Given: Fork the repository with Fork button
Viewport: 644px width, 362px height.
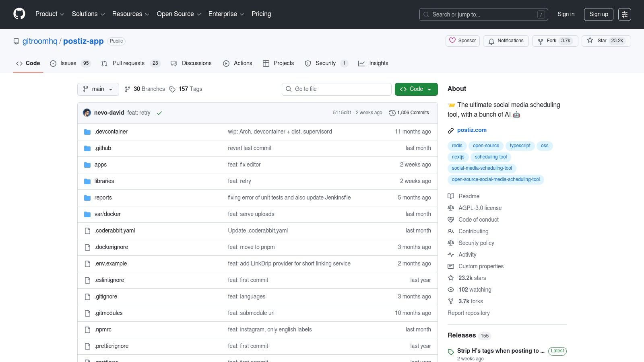Looking at the screenshot, I should [555, 41].
